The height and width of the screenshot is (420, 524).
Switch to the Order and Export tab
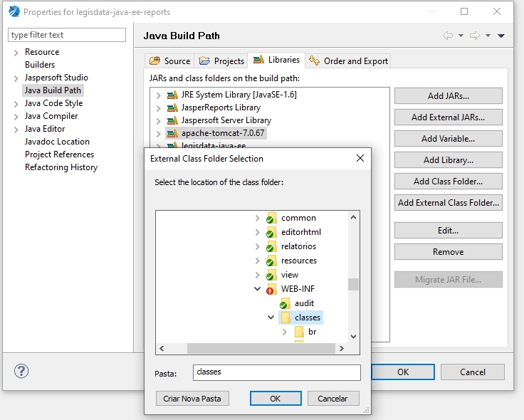tap(348, 61)
